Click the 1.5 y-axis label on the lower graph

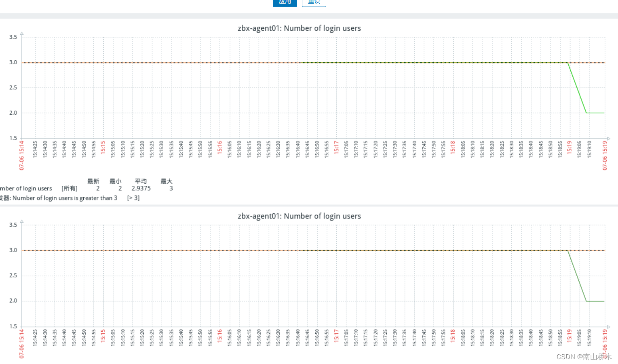click(x=13, y=326)
